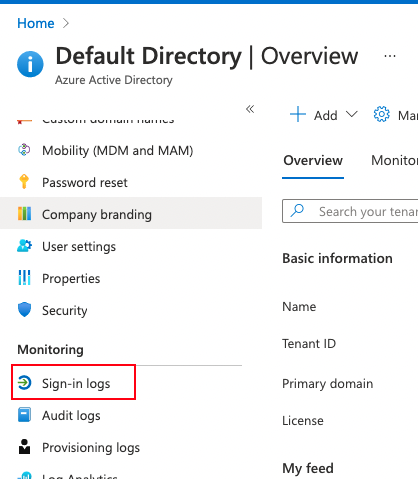Open the ellipsis more options menu
The image size is (418, 479).
390,56
